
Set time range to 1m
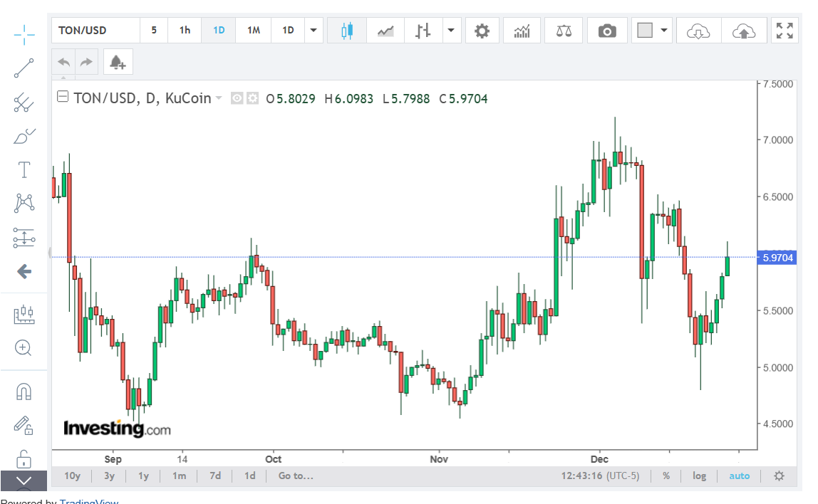(x=180, y=476)
